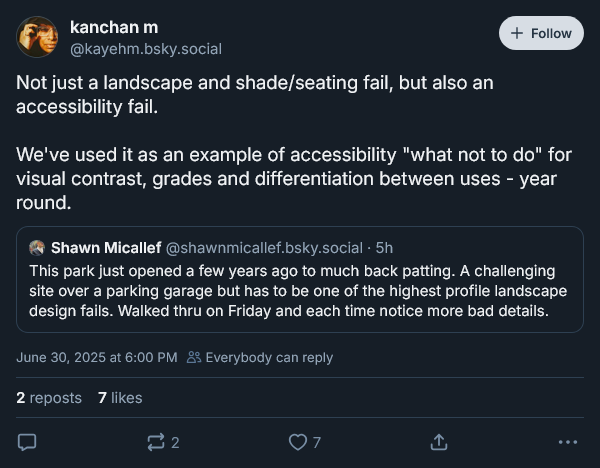View the list of 2 reposts

(49, 398)
